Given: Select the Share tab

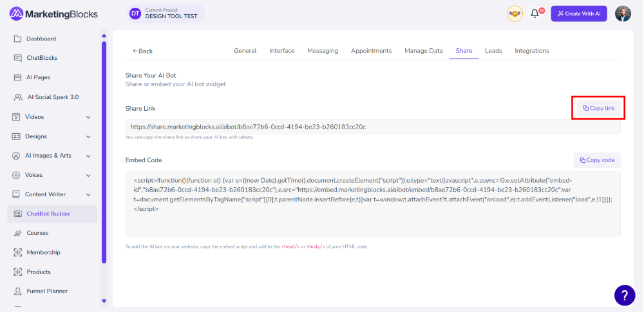Looking at the screenshot, I should coord(464,51).
